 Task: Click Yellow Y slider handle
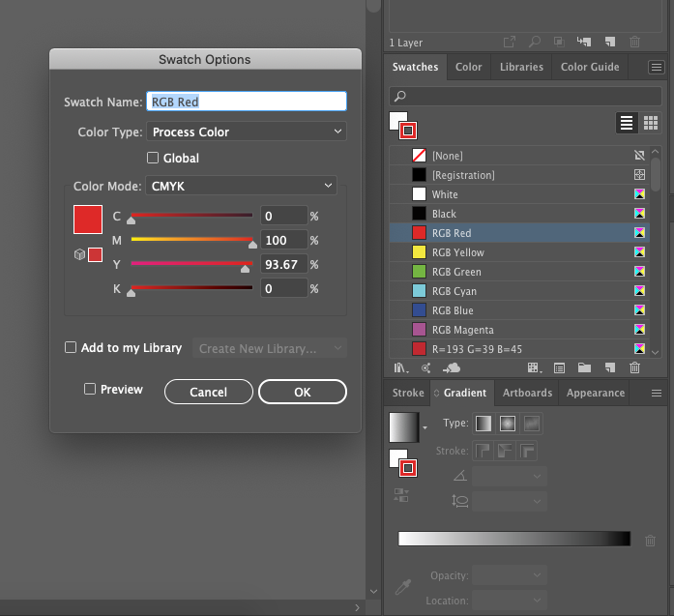tap(245, 269)
